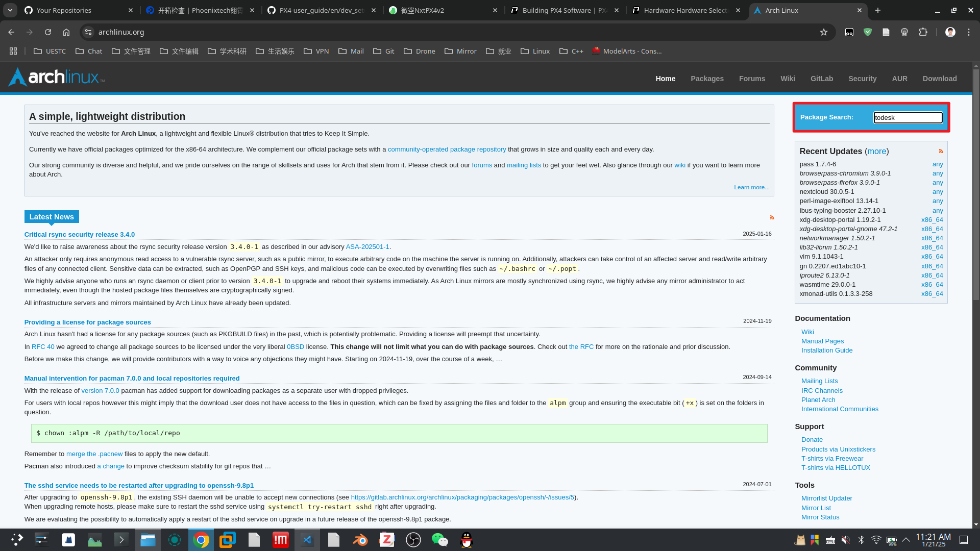The width and height of the screenshot is (980, 551).
Task: Open QQ penguin icon in taskbar
Action: [x=467, y=540]
